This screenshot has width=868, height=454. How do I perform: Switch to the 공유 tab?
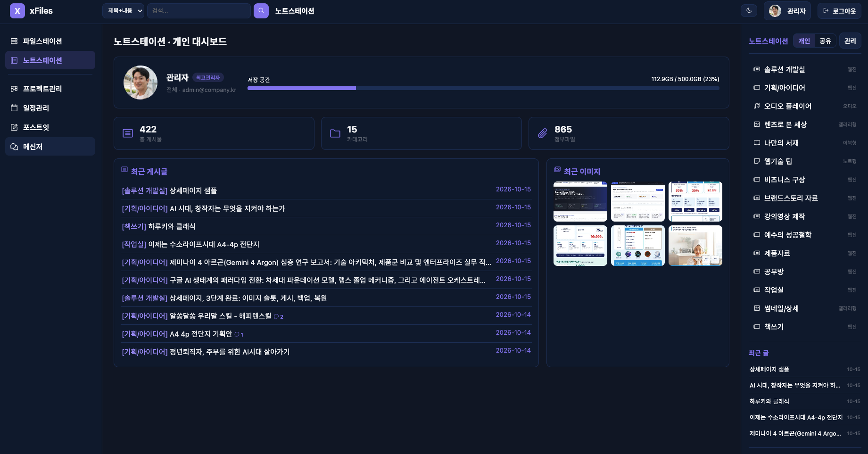pyautogui.click(x=825, y=41)
